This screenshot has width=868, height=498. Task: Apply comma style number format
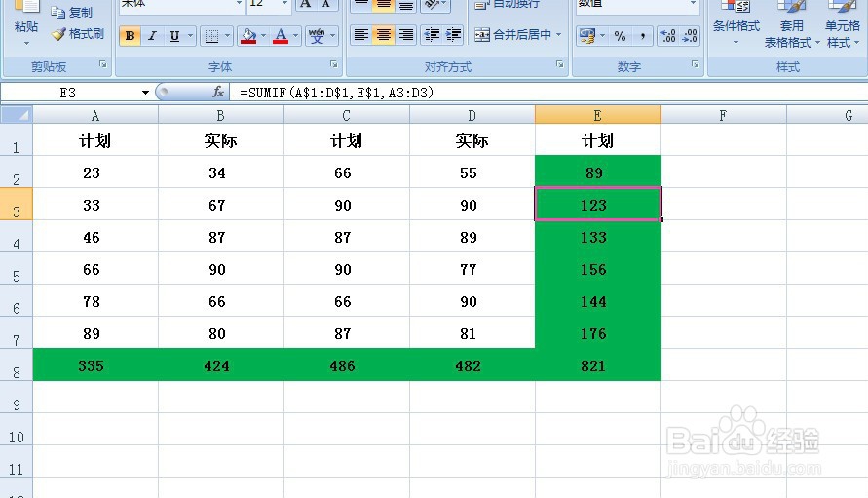[642, 36]
